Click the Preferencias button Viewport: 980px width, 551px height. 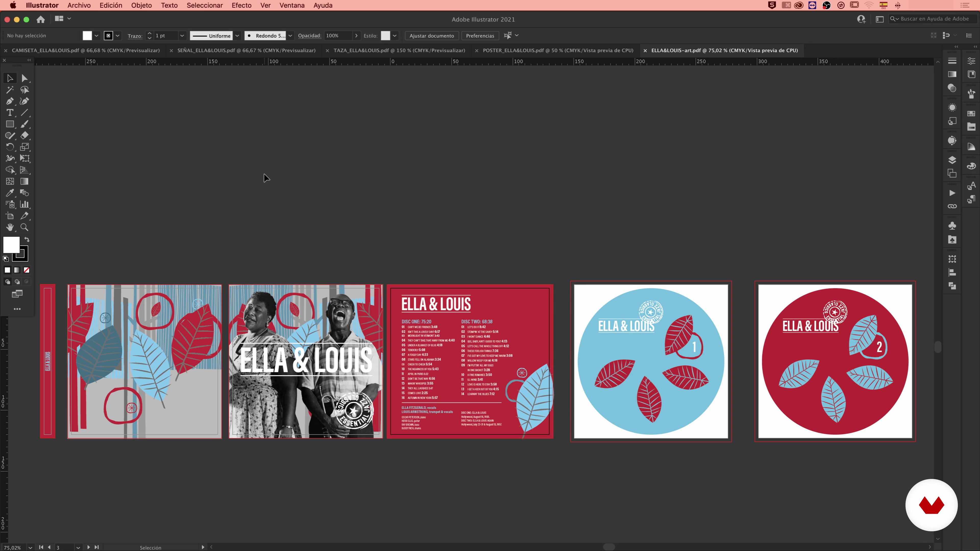tap(480, 36)
